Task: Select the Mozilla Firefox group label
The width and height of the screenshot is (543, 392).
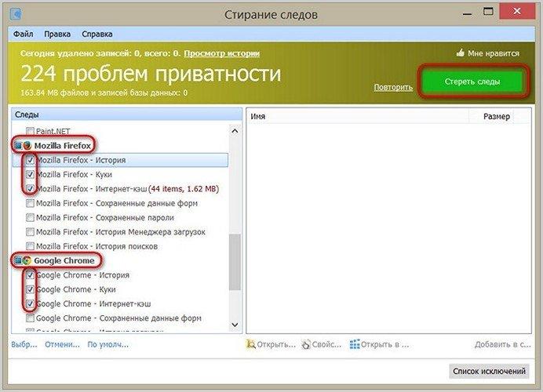Action: pyautogui.click(x=62, y=146)
